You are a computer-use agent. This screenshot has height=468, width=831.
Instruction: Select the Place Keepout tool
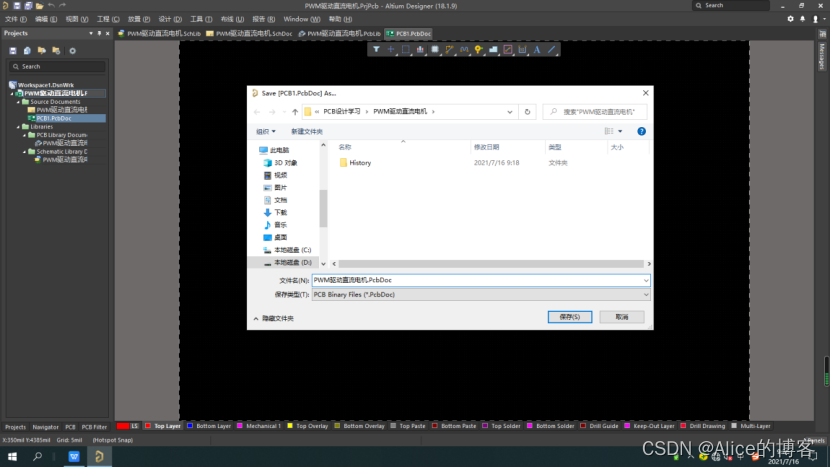(x=508, y=49)
